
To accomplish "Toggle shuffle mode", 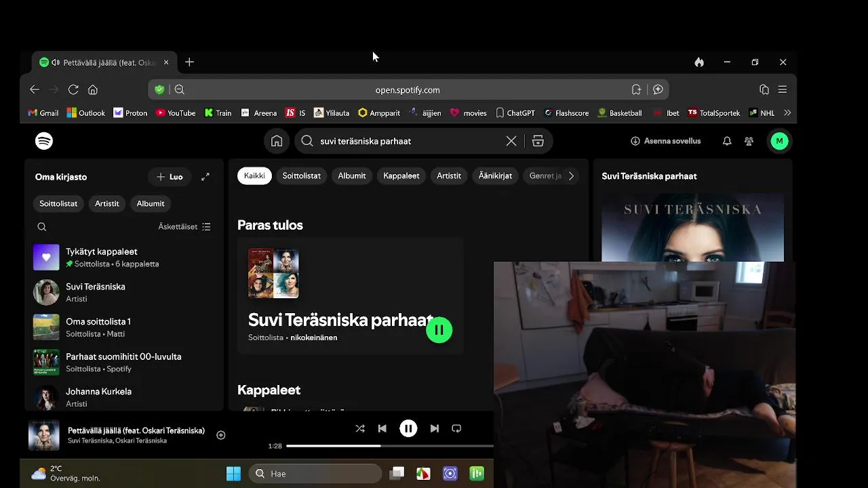I will pyautogui.click(x=360, y=428).
